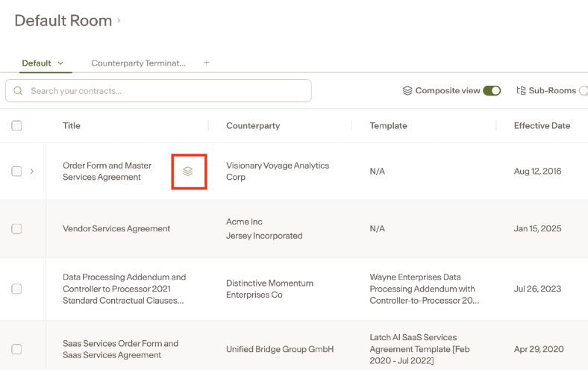
Task: Click the Default Room heading
Action: point(63,21)
